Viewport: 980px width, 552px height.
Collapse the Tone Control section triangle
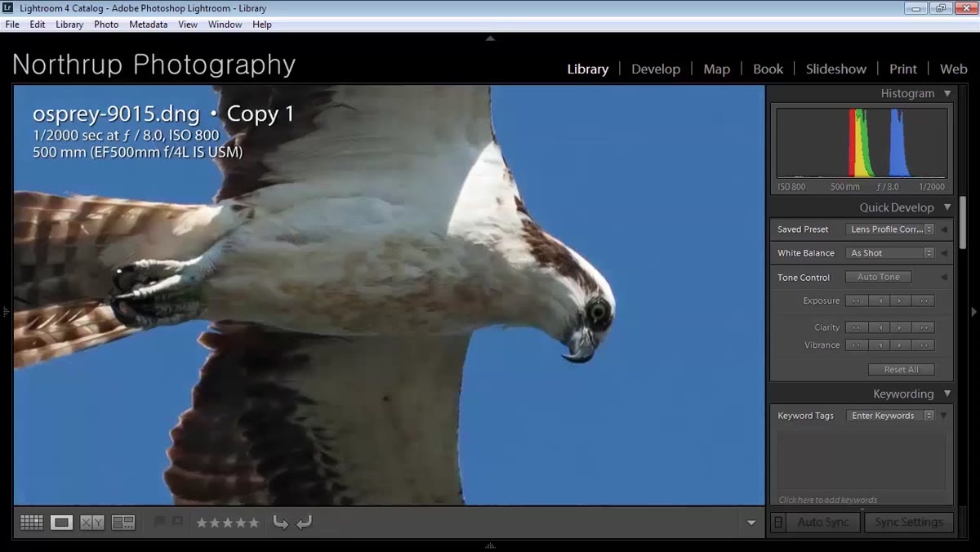(944, 278)
